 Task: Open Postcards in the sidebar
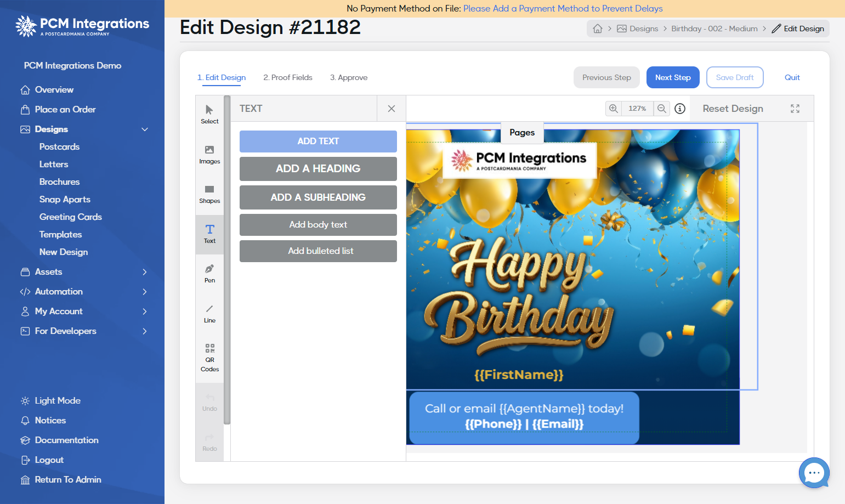point(60,147)
